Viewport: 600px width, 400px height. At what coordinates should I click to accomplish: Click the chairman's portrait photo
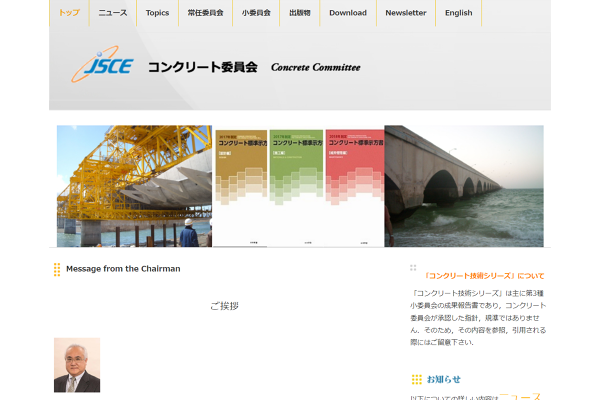77,365
